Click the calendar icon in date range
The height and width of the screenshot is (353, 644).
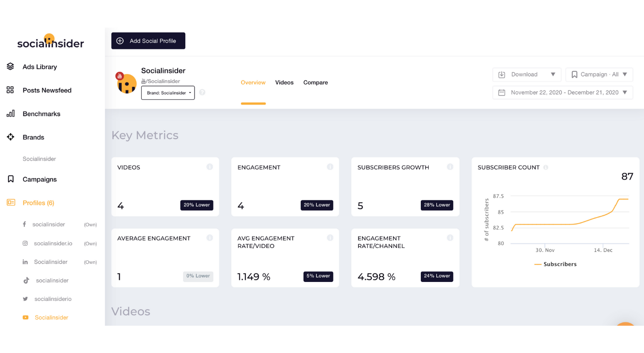pos(502,93)
